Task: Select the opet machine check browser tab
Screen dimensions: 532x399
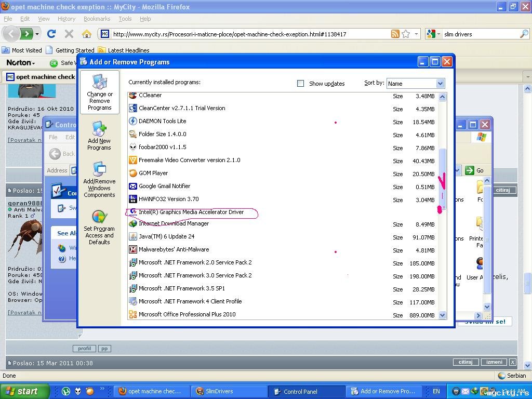Action: click(x=41, y=77)
